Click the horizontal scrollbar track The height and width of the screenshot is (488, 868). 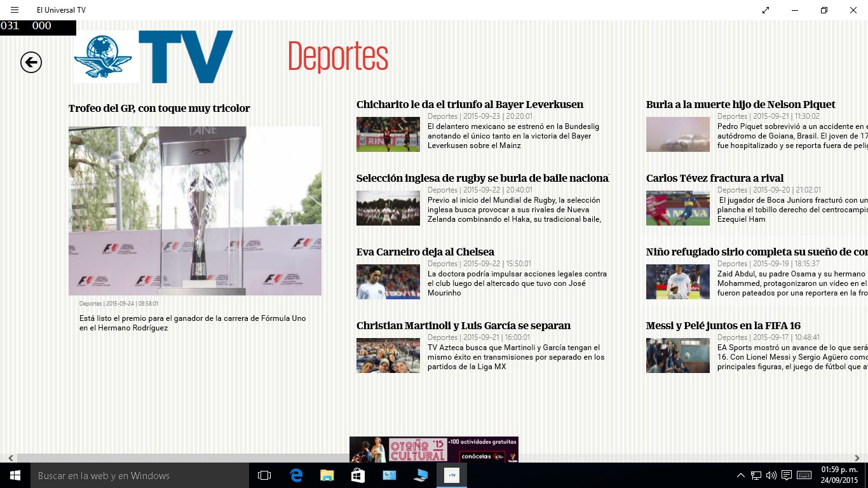[434, 458]
